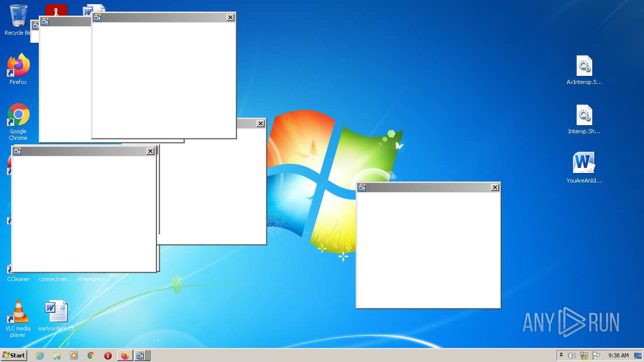The image size is (644, 362).
Task: Select the red Adobe Reader desktop icon
Action: click(56, 10)
